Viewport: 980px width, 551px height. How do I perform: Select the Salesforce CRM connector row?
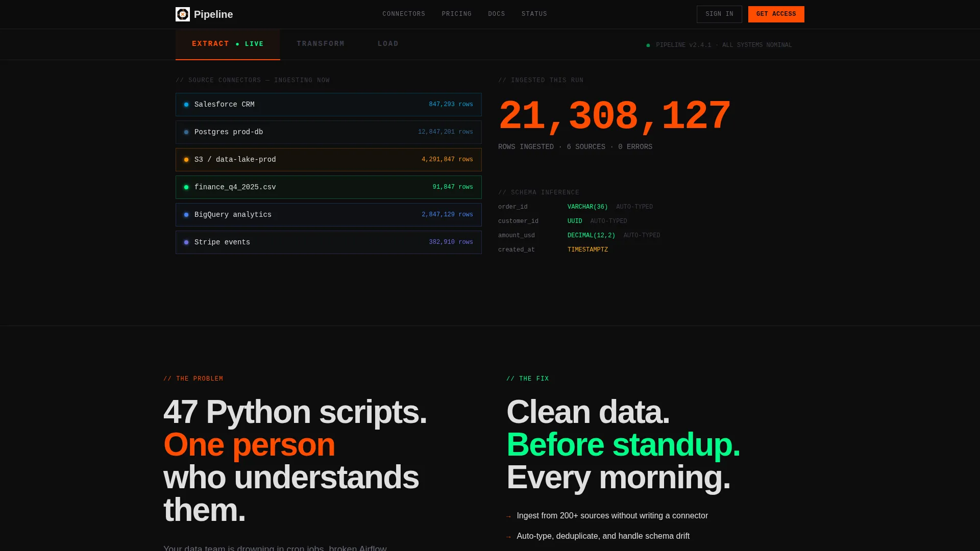[329, 105]
